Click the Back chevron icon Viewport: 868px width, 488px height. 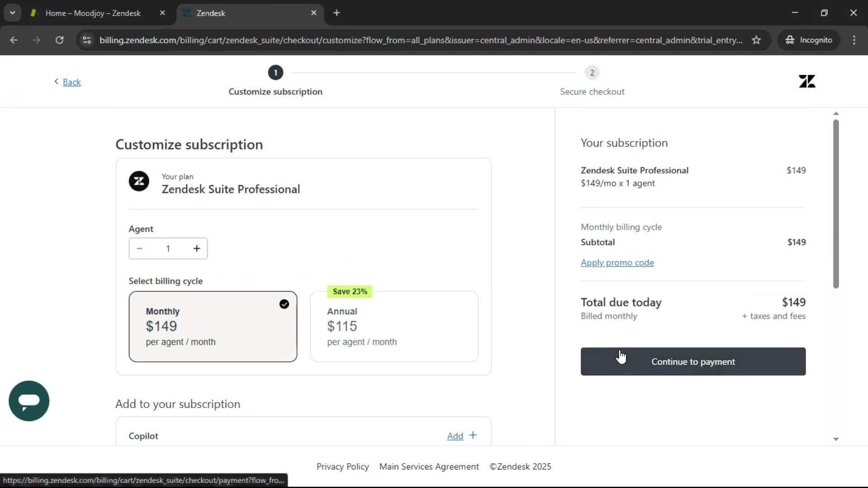(56, 81)
